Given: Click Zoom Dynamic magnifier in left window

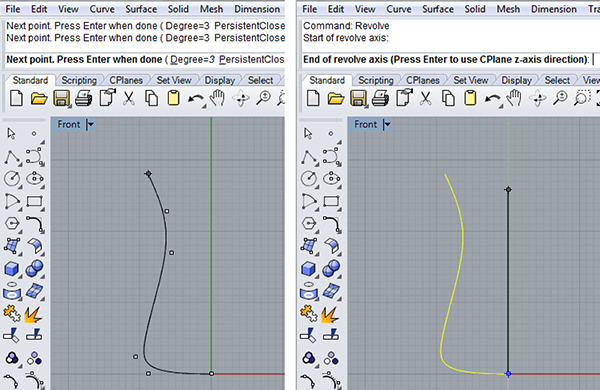Looking at the screenshot, I should coord(263,98).
